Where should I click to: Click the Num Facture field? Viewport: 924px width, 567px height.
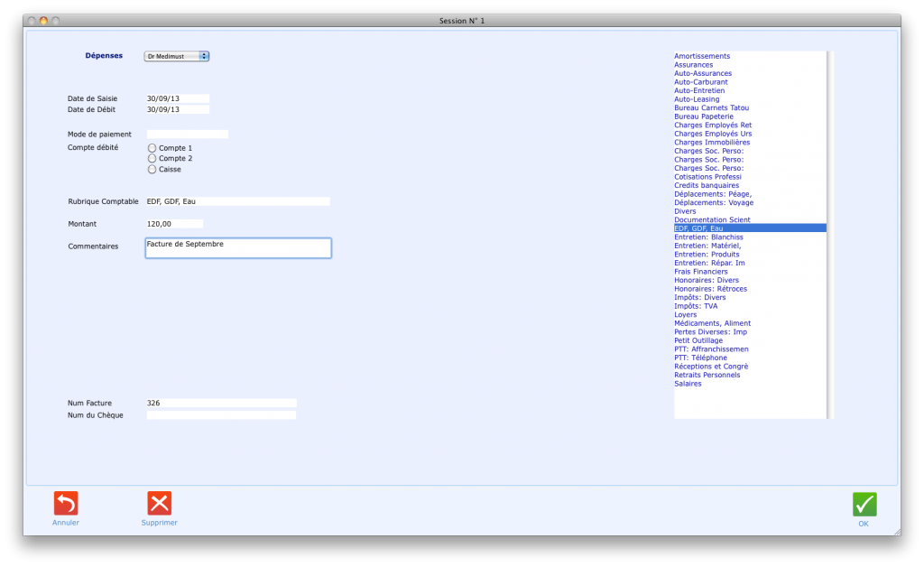pos(221,404)
